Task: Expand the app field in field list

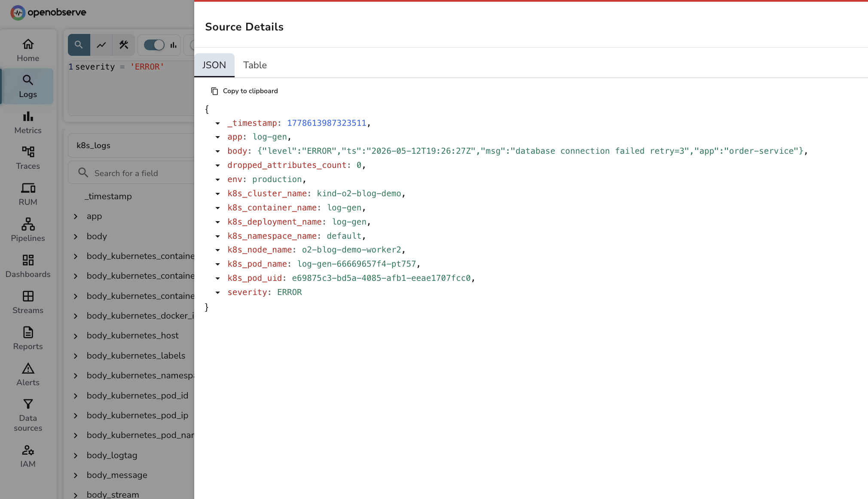Action: coord(76,216)
